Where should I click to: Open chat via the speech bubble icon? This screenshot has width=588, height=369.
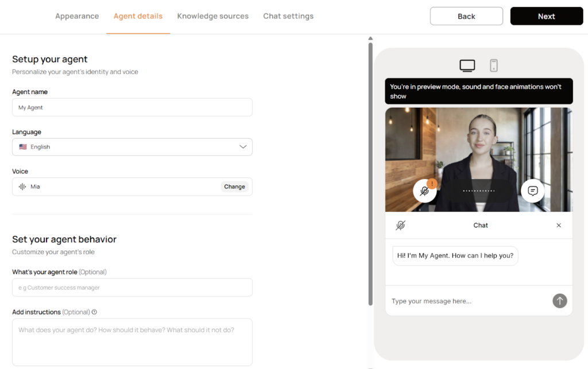point(533,191)
